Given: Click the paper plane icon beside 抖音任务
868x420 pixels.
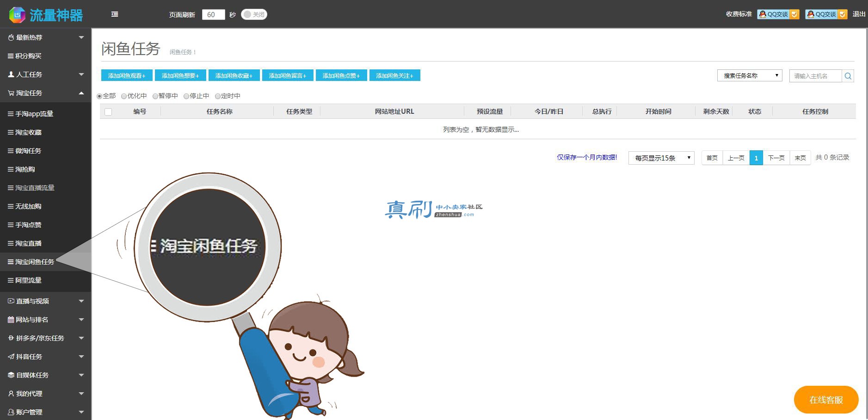Looking at the screenshot, I should point(11,357).
